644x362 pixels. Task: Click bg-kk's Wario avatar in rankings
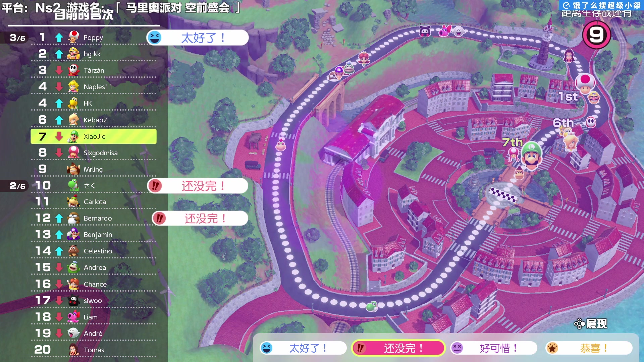click(x=73, y=54)
